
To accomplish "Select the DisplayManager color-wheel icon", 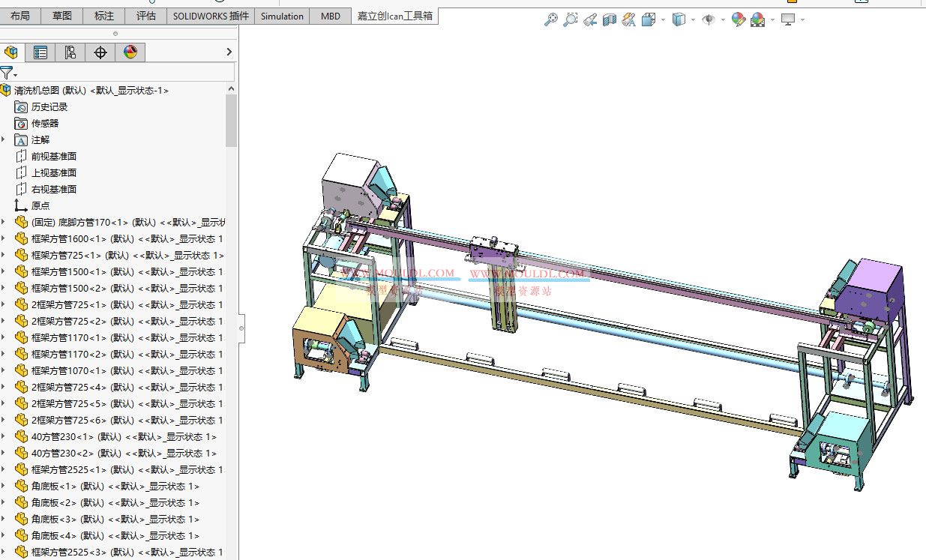I will coord(129,52).
